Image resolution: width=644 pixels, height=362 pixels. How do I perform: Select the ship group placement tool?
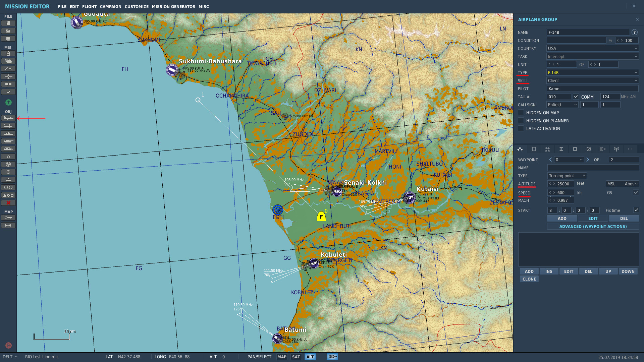(8, 133)
